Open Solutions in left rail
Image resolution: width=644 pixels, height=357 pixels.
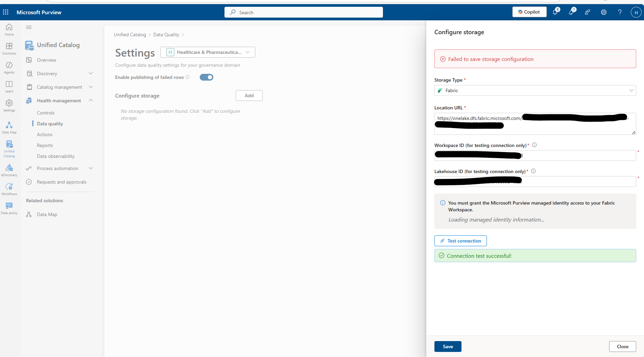9,49
